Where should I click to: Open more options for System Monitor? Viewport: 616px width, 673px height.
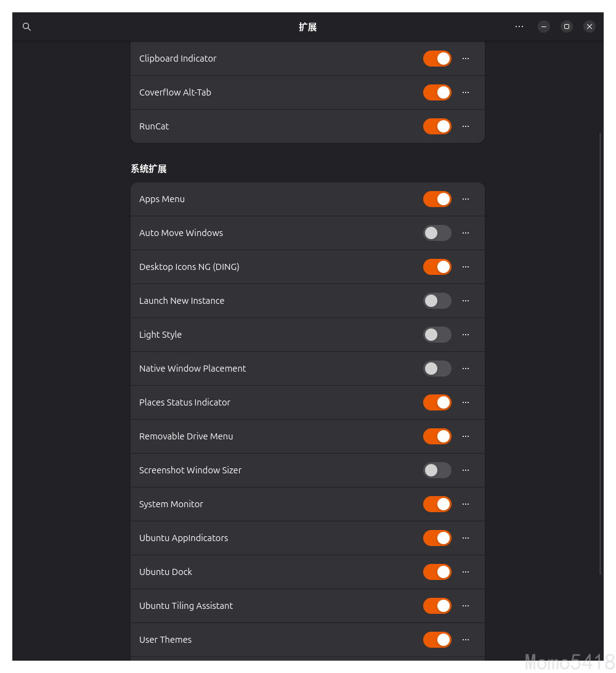(x=466, y=504)
